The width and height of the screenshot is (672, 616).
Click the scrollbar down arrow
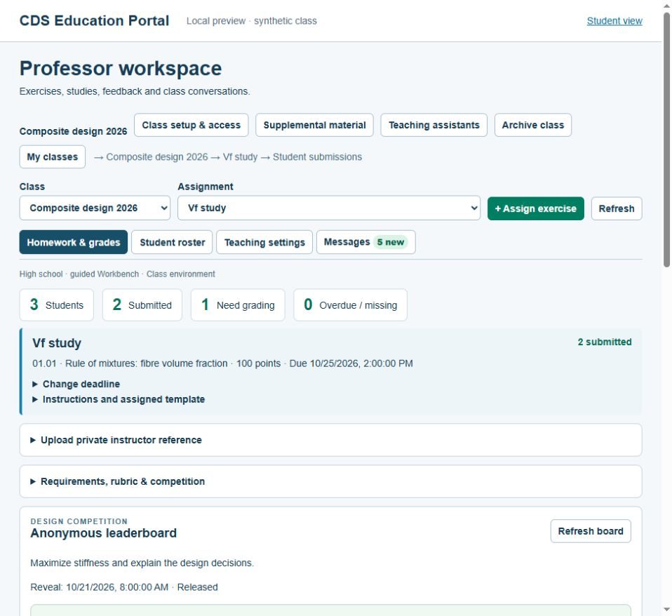tap(666, 609)
